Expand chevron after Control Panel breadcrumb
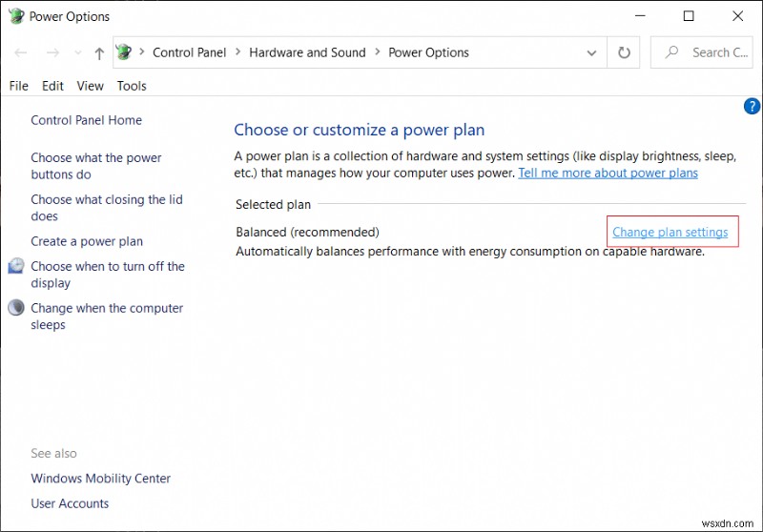Screen dimensions: 763x532 237,53
